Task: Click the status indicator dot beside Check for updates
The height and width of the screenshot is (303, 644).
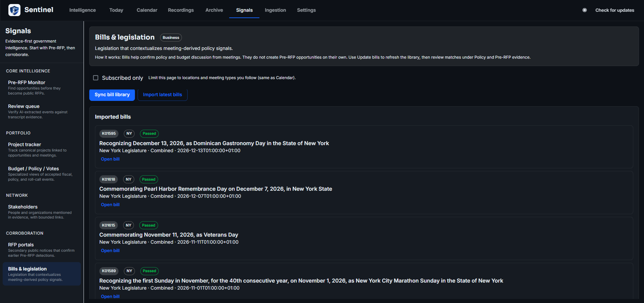Action: pos(585,10)
